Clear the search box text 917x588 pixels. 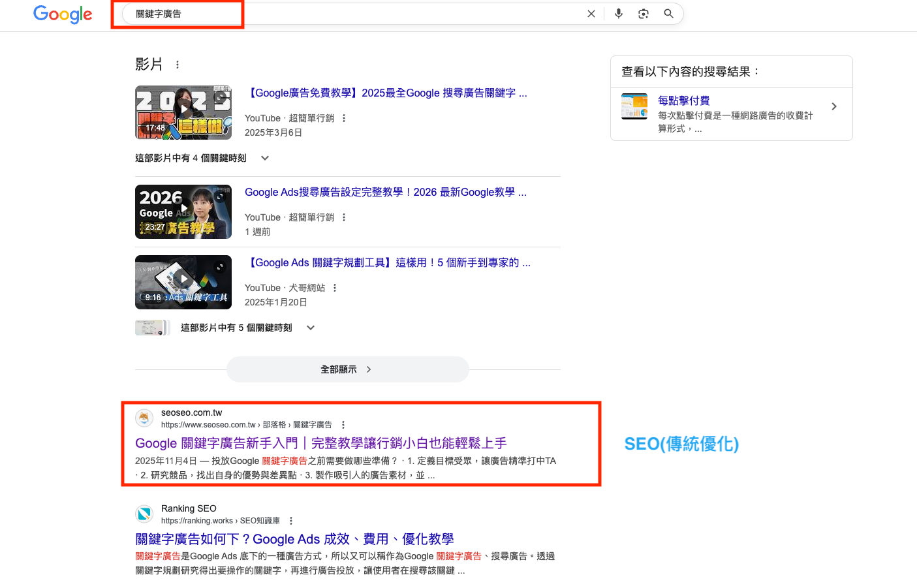591,14
